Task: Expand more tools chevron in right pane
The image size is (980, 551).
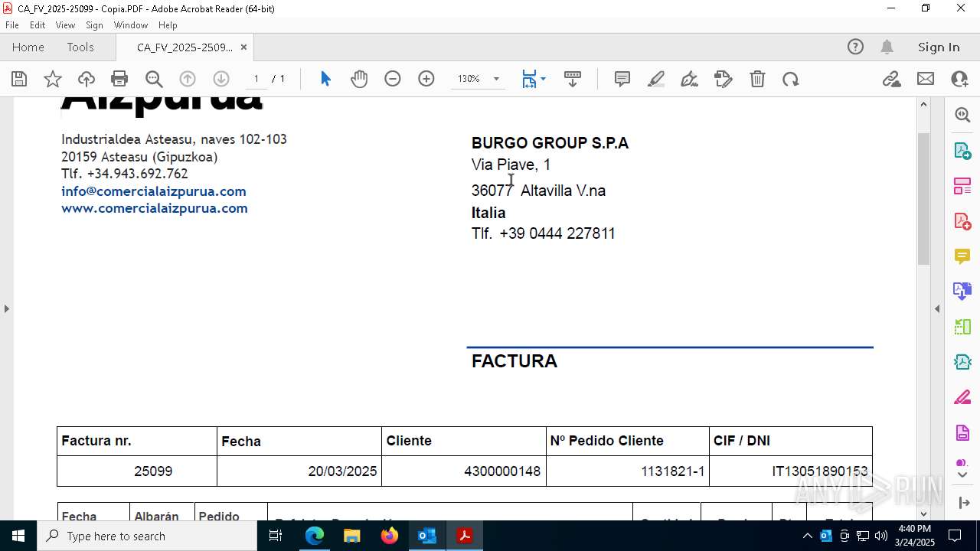Action: (x=962, y=475)
